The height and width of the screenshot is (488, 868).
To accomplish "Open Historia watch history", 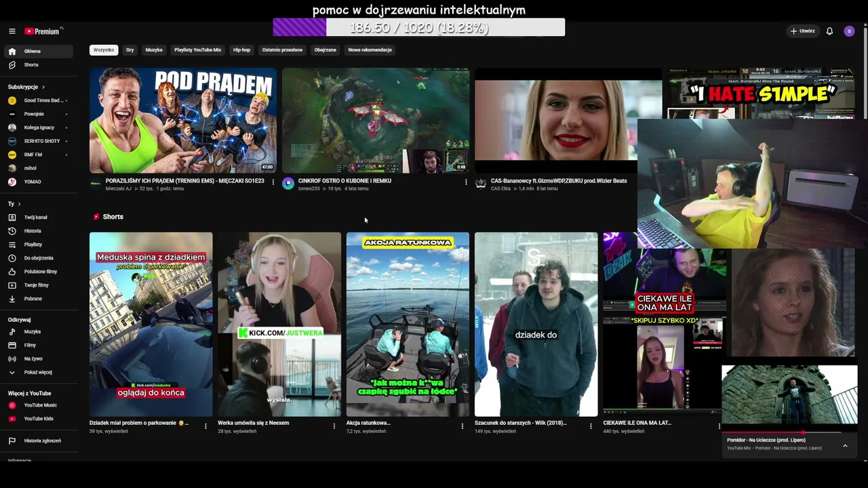I will click(39, 231).
